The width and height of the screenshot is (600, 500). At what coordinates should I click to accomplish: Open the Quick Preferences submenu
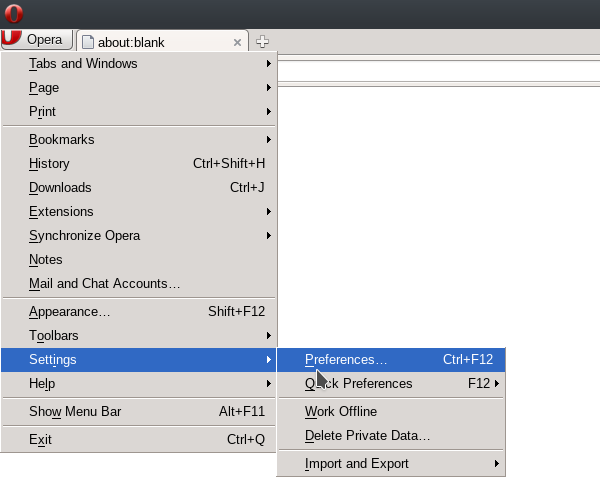coord(391,383)
